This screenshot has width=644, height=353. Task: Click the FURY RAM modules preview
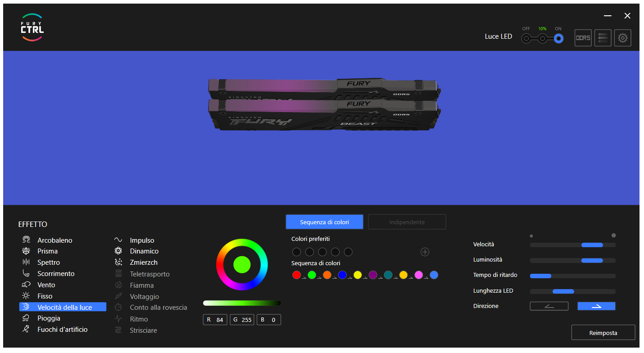click(x=324, y=104)
